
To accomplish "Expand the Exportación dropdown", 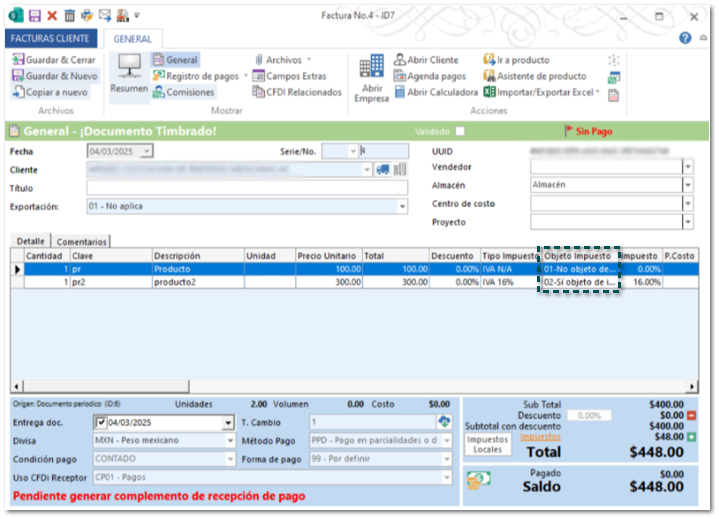I will pos(402,207).
